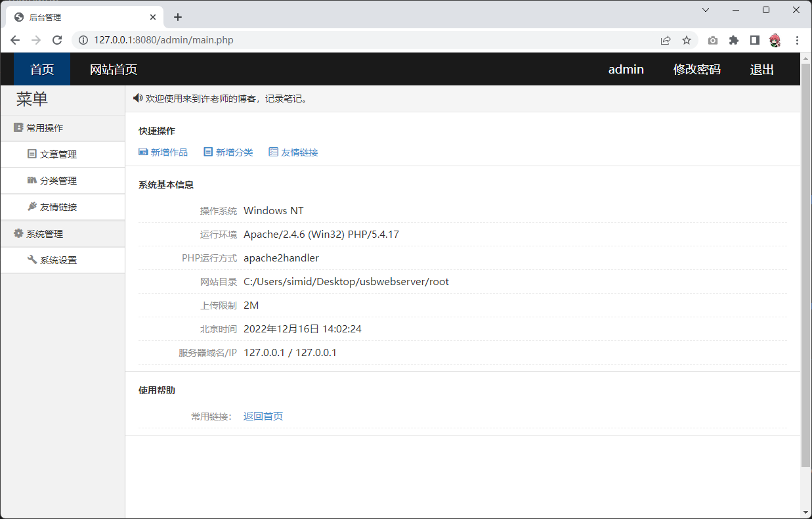Open the Chrome three-dot menu
Viewport: 812px width, 519px height.
tap(797, 40)
